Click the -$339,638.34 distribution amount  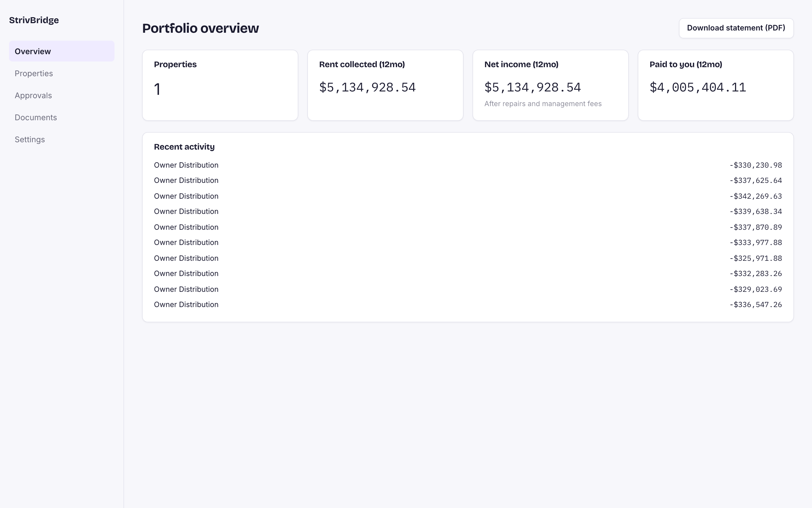click(x=756, y=212)
